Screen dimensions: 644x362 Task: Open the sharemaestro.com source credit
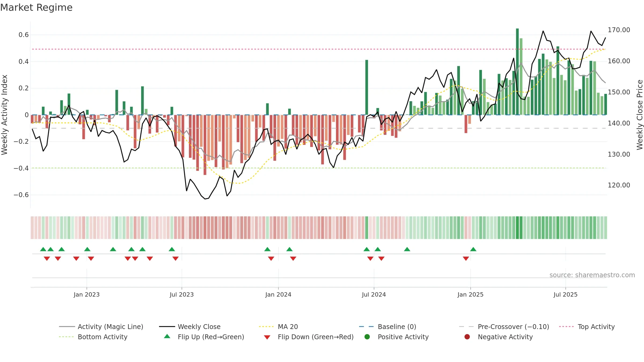pos(592,275)
